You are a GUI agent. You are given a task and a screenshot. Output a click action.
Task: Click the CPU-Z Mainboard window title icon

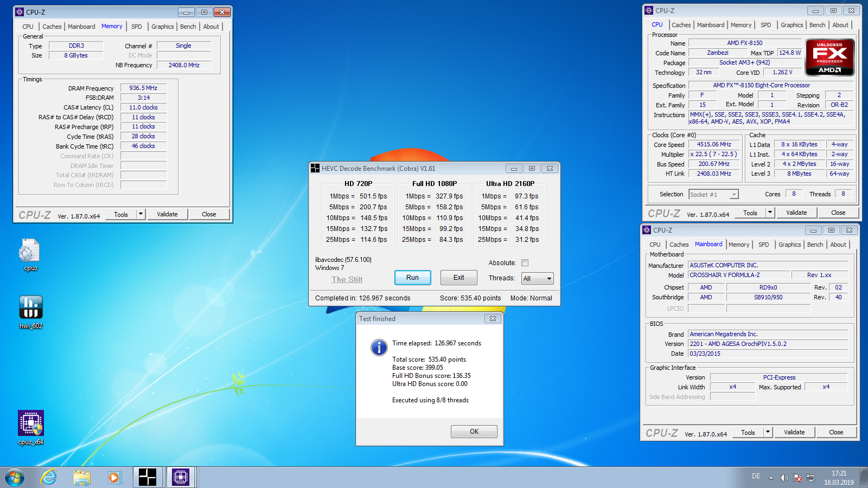pyautogui.click(x=647, y=230)
